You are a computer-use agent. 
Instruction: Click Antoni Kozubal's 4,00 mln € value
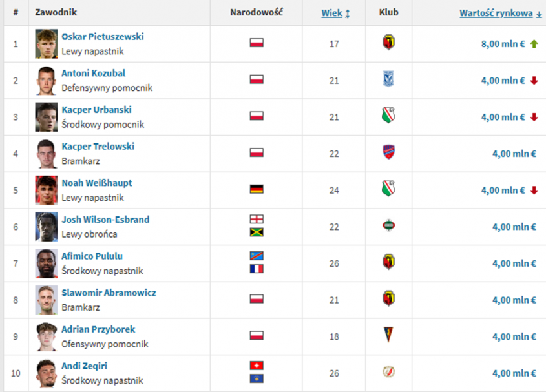click(503, 80)
